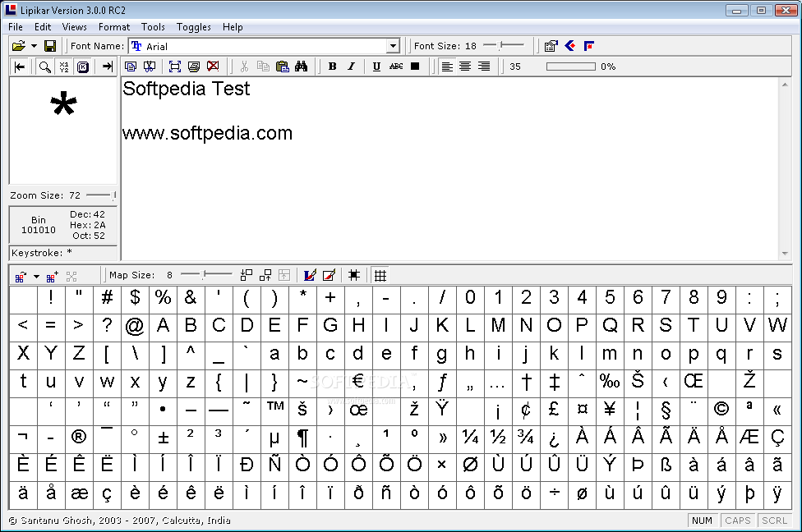The width and height of the screenshot is (802, 532).
Task: Click the copy document icon in edit toolbar
Action: pyautogui.click(x=131, y=66)
